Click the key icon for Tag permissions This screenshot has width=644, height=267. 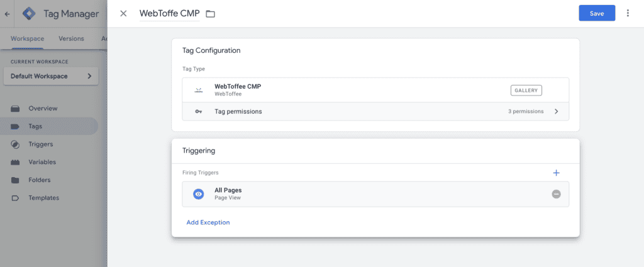pyautogui.click(x=198, y=112)
